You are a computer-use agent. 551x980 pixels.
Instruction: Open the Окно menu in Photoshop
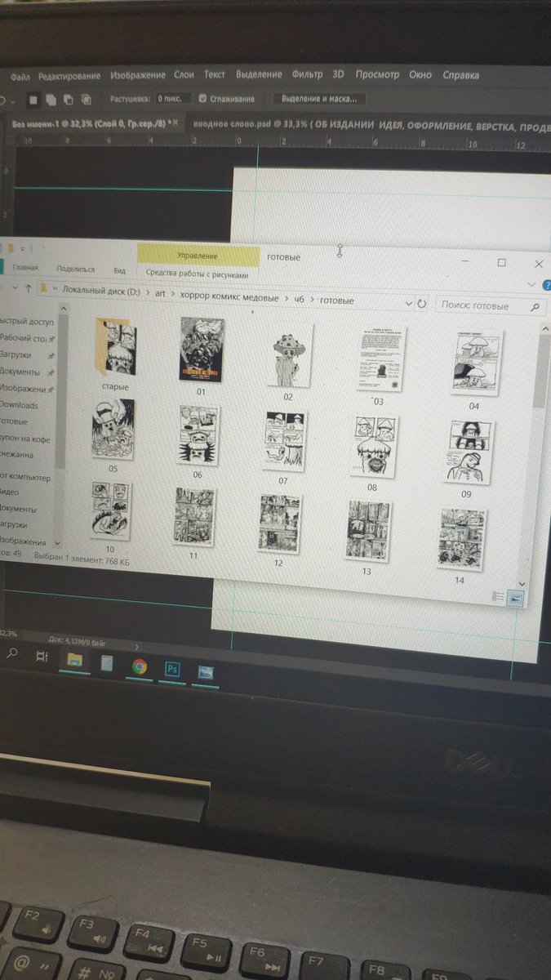click(420, 74)
